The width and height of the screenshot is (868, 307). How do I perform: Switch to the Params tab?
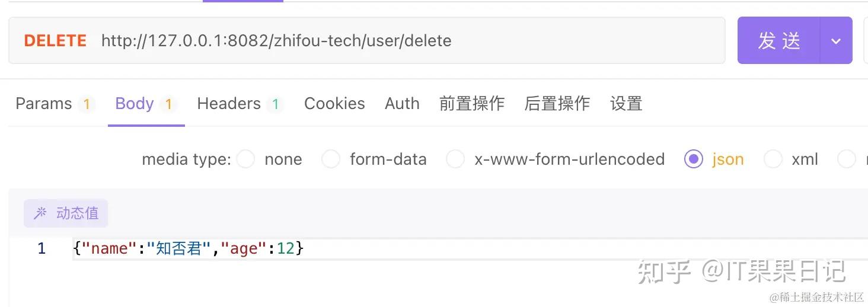tap(44, 104)
